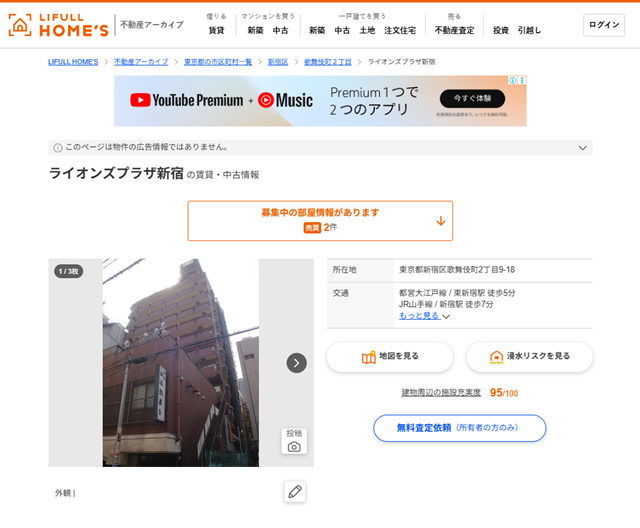Expand the notice bar chevron
The height and width of the screenshot is (528, 640).
[x=582, y=148]
